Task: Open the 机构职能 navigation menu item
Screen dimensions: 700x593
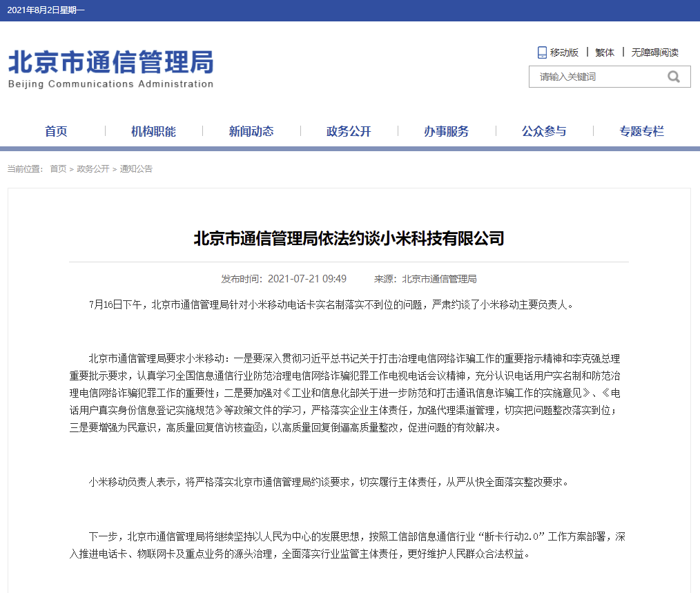Action: (153, 131)
